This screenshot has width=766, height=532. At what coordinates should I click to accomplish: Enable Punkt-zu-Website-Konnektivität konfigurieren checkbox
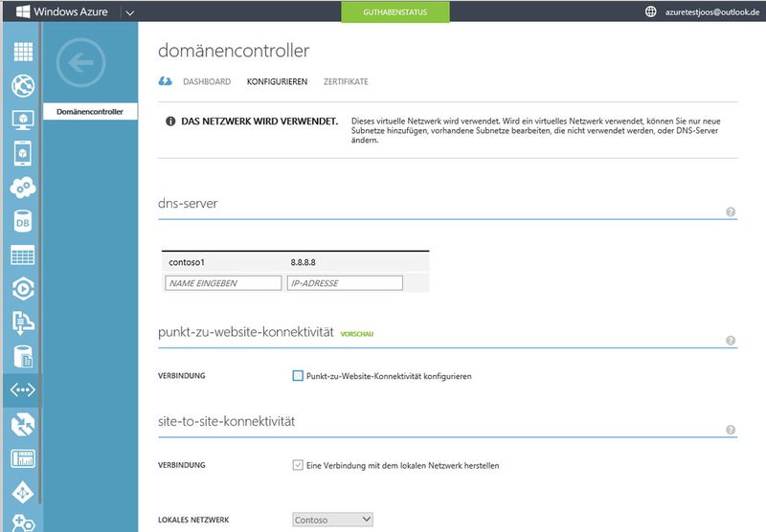point(298,375)
